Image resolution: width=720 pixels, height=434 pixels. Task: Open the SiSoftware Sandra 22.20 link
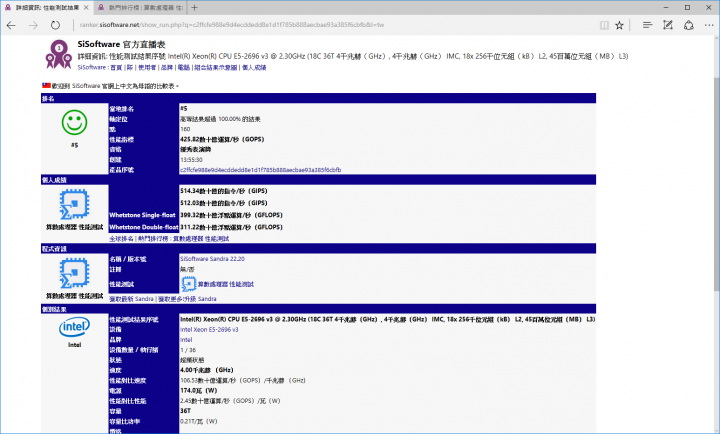tap(212, 259)
